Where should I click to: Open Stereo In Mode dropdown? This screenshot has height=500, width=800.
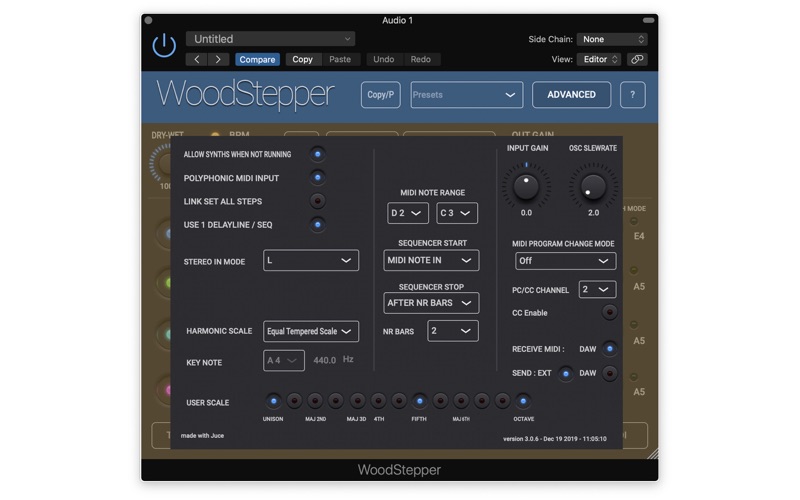pyautogui.click(x=311, y=260)
